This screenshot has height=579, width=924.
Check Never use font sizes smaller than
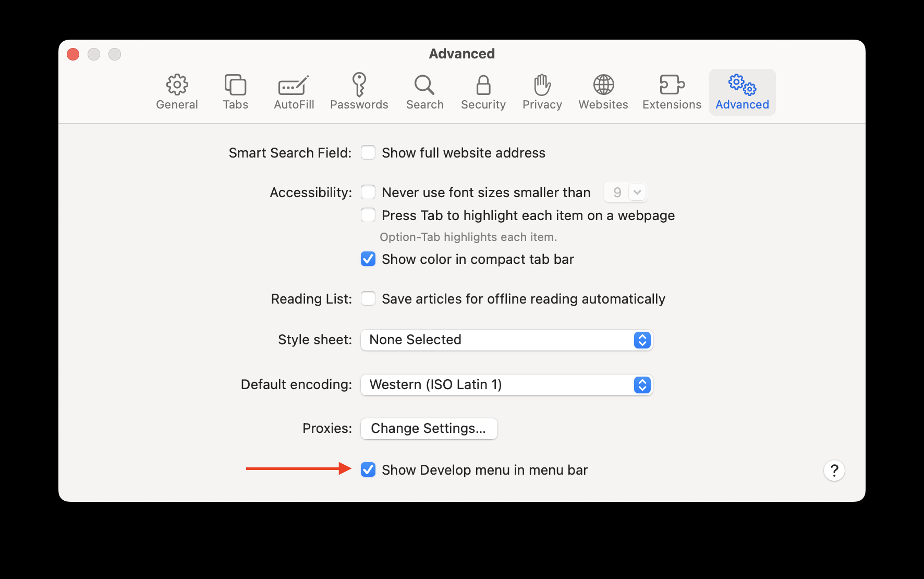pos(368,192)
